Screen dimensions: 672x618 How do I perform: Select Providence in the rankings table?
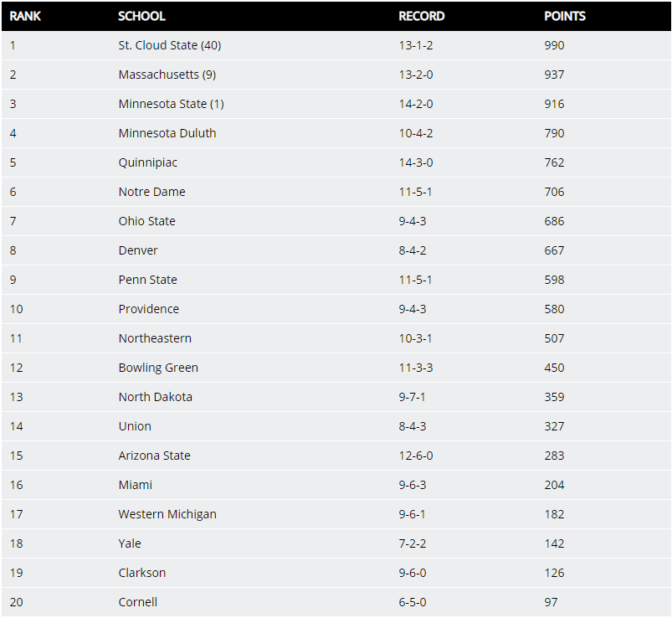[x=148, y=309]
